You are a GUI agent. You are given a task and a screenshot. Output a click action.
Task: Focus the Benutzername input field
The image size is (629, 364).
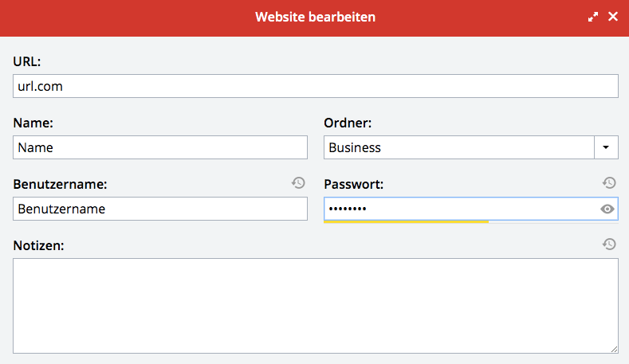(x=160, y=209)
